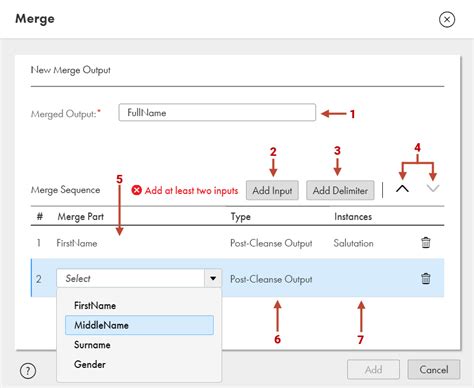Click the error icon beside 'Add at least two inputs'

(136, 190)
